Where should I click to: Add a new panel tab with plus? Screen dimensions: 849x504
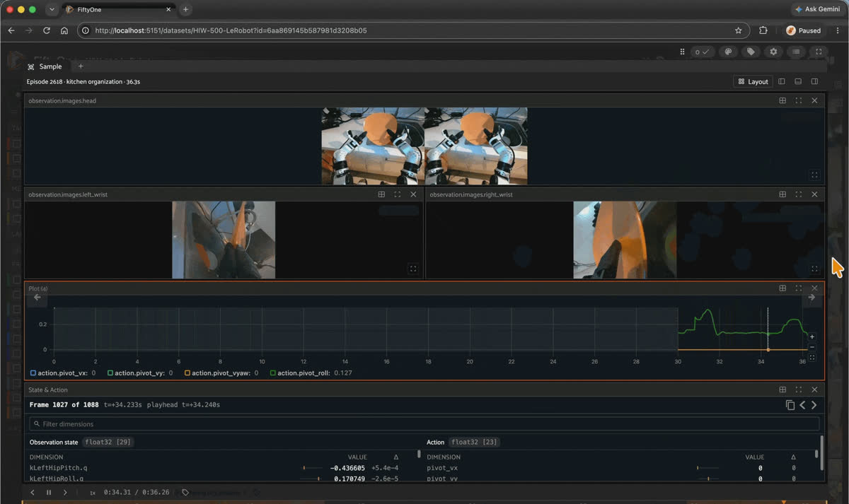coord(81,66)
